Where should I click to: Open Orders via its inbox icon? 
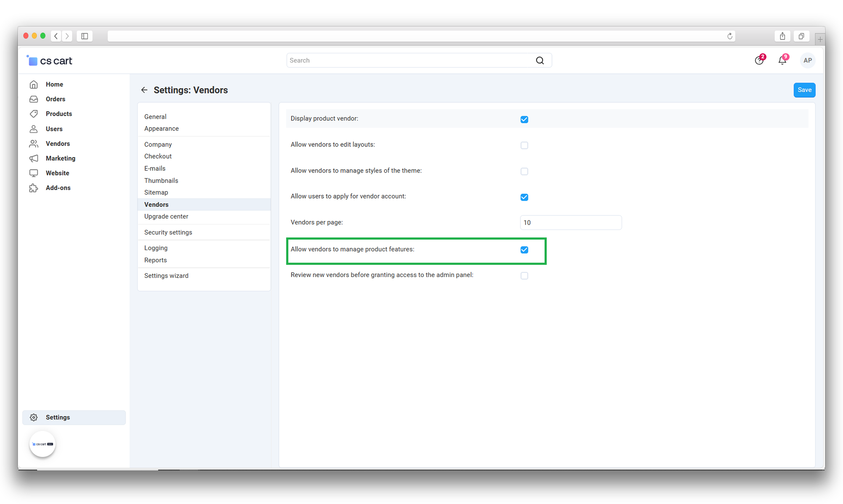(34, 99)
